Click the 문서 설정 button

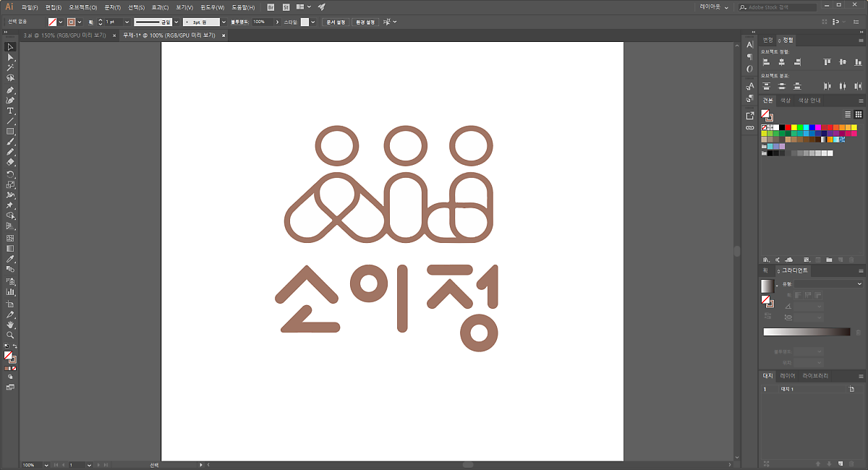pos(335,22)
